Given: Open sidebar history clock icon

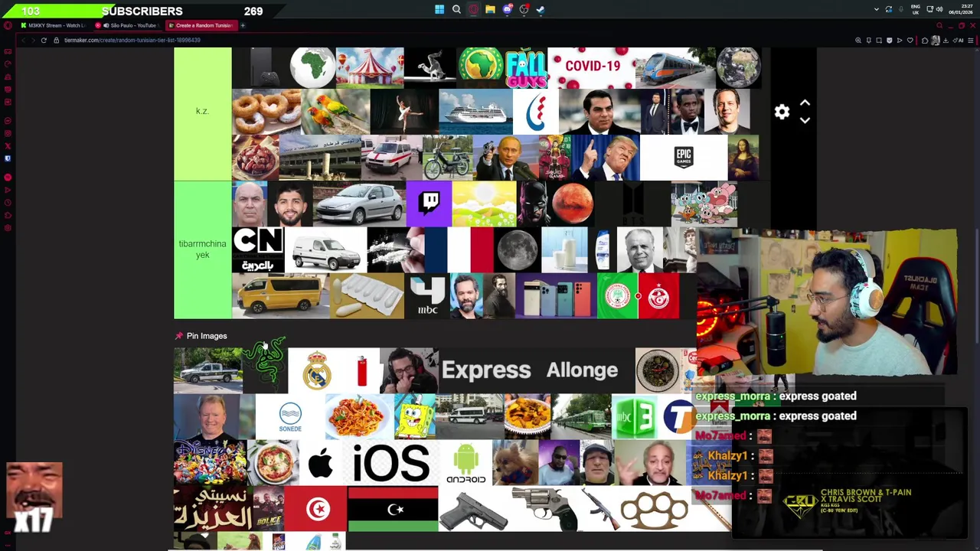Looking at the screenshot, I should click(8, 203).
